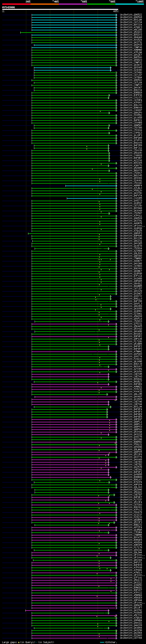
Task: Select the UniRef100_Q94IQ1 label
Action: pos(131,550)
